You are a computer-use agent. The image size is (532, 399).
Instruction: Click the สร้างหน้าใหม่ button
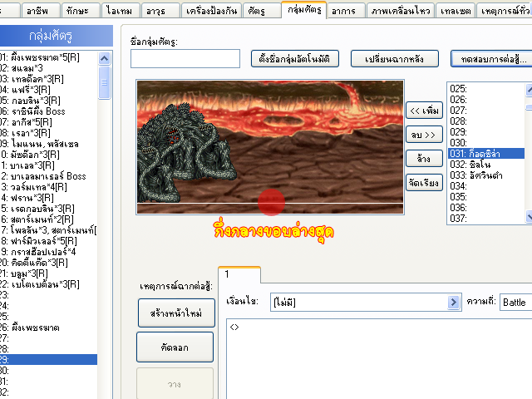[176, 313]
